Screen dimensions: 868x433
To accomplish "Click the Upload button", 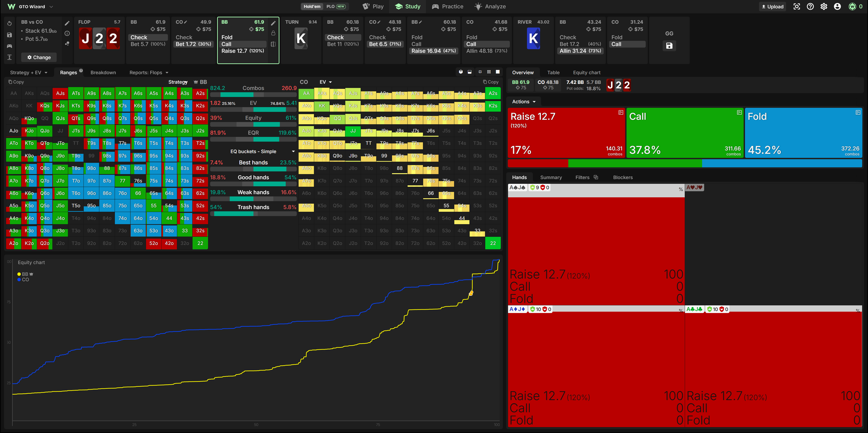I will point(772,6).
